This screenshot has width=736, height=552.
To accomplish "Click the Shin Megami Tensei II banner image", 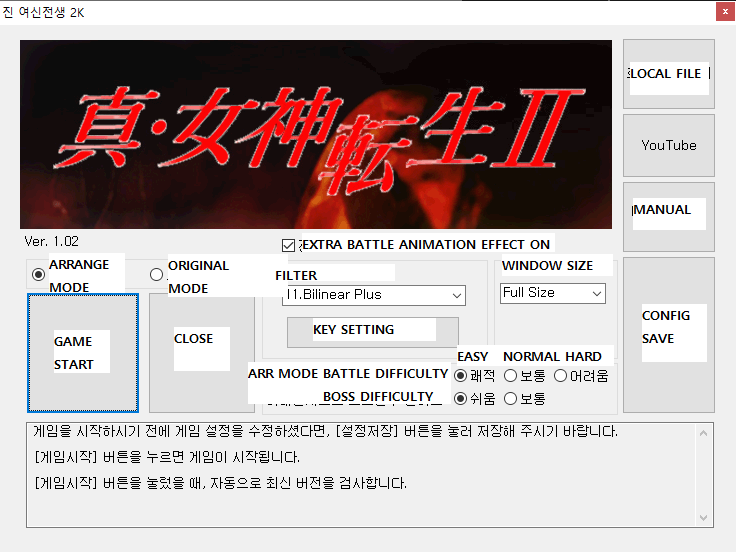I will coord(316,134).
